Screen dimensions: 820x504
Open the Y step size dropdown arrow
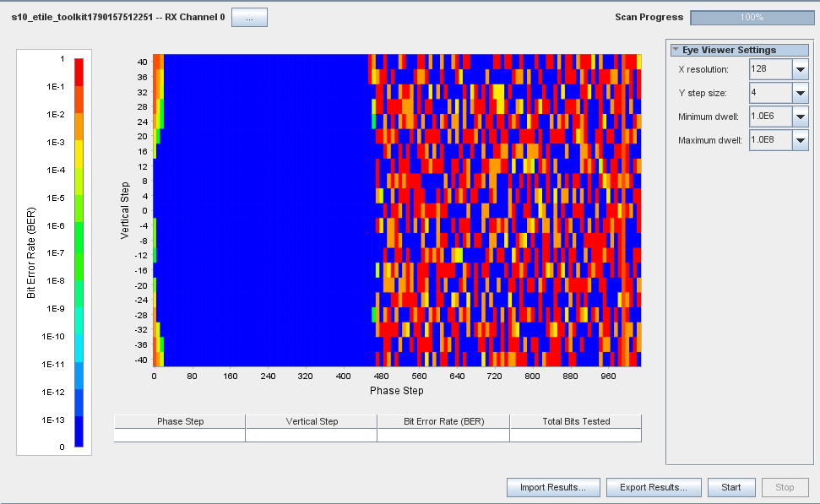[x=801, y=93]
